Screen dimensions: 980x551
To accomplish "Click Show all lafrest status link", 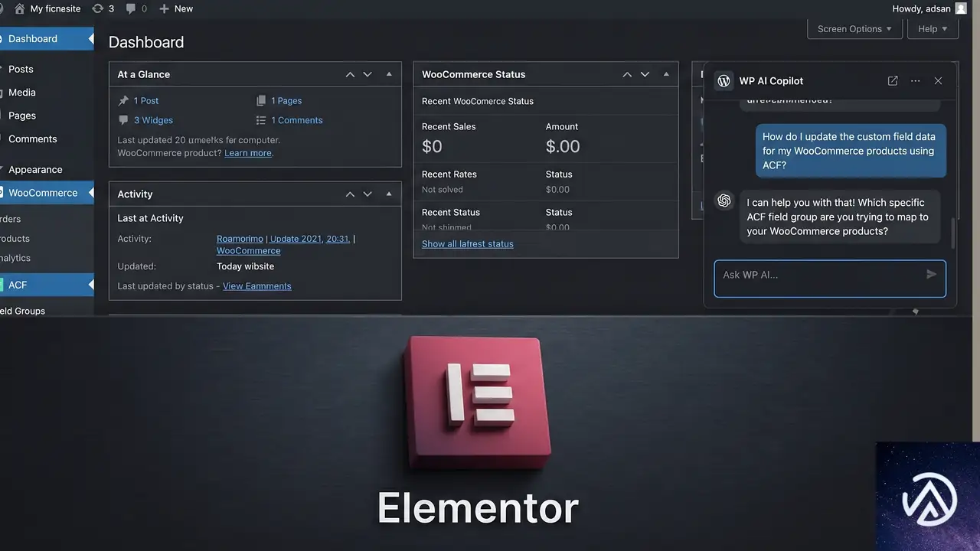I will [468, 244].
